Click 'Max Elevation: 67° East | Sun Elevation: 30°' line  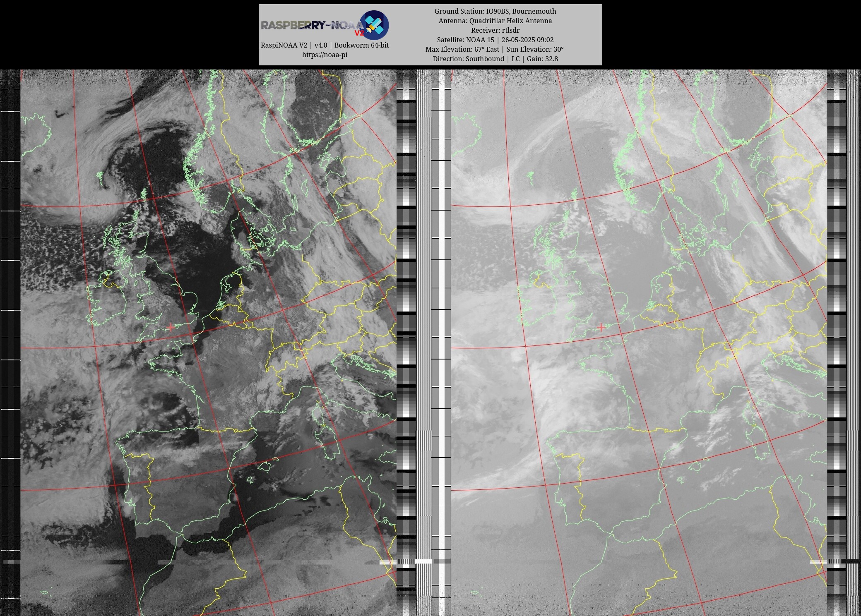click(495, 49)
